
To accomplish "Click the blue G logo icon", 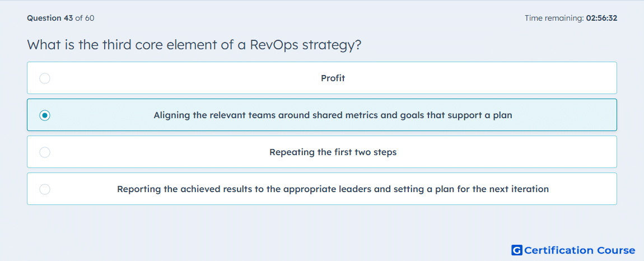I will [517, 250].
